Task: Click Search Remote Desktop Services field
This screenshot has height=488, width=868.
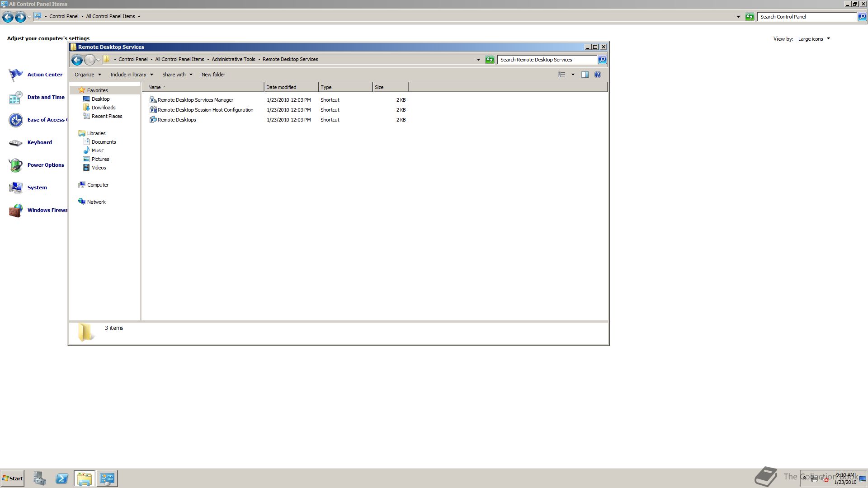Action: (x=547, y=60)
